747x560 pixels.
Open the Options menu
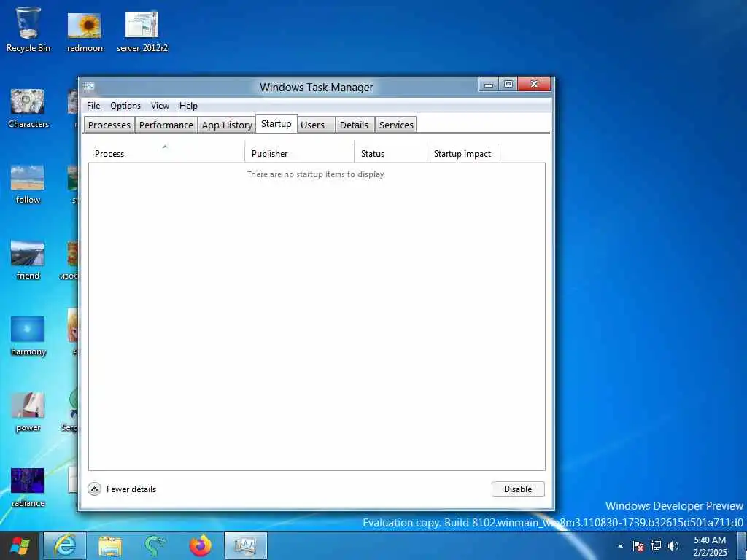[125, 106]
